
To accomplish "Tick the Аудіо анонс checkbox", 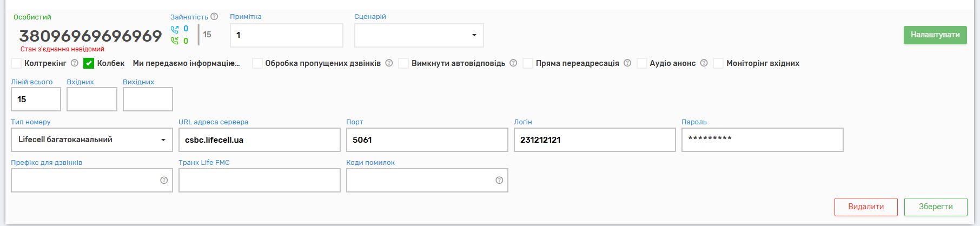I will click(x=642, y=64).
